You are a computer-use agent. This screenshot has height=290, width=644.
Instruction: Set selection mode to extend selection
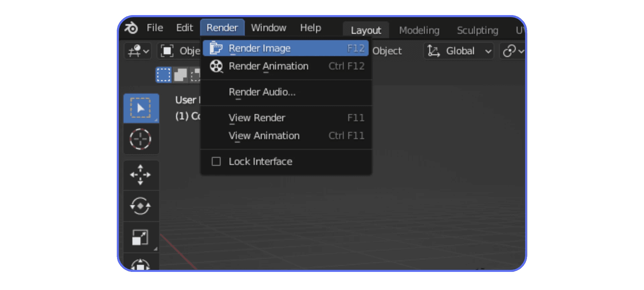[180, 75]
